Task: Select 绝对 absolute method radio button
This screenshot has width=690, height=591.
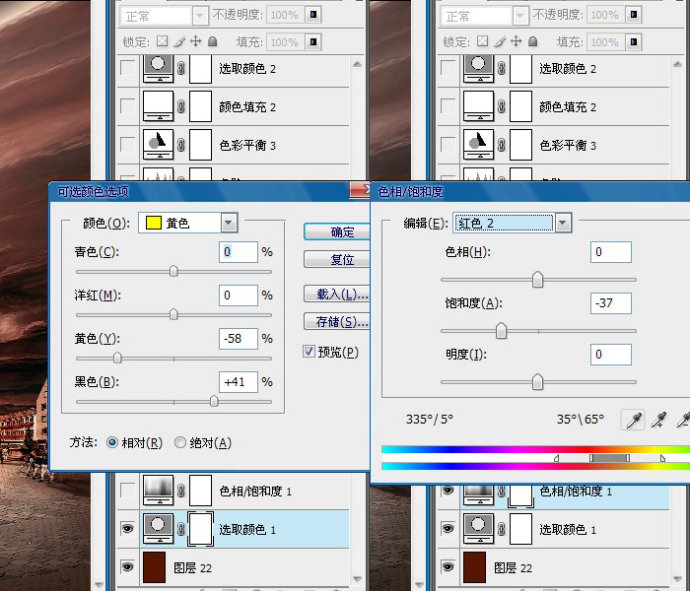Action: (x=180, y=442)
